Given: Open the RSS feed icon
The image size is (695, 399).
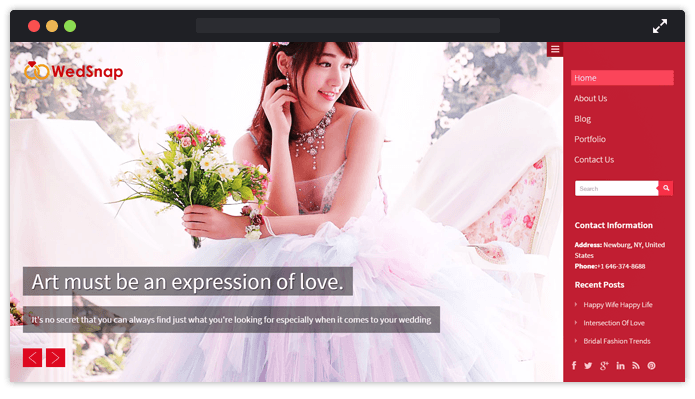Looking at the screenshot, I should [636, 366].
